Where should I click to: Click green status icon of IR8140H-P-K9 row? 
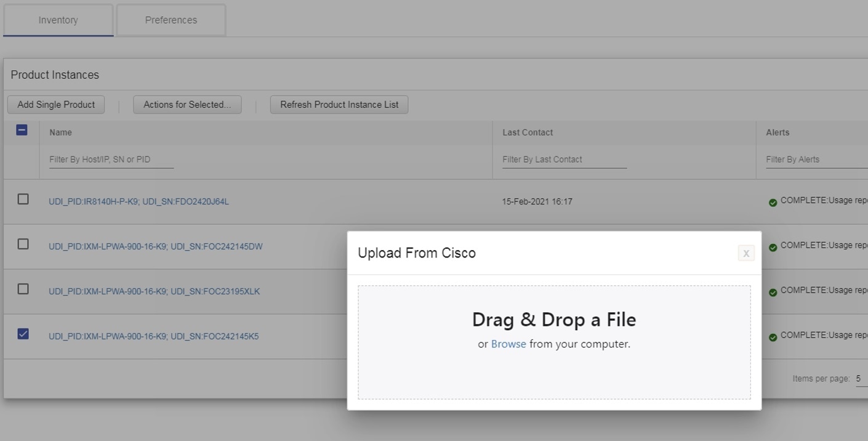[x=773, y=203]
